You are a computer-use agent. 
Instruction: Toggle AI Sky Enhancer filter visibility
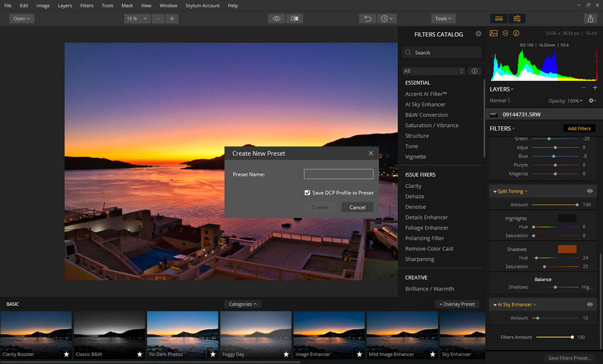click(590, 304)
